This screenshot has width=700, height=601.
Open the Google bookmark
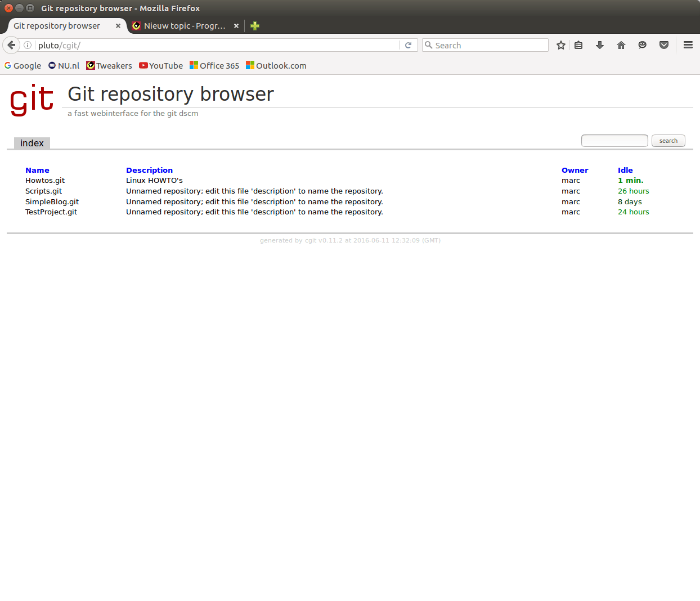(x=23, y=66)
